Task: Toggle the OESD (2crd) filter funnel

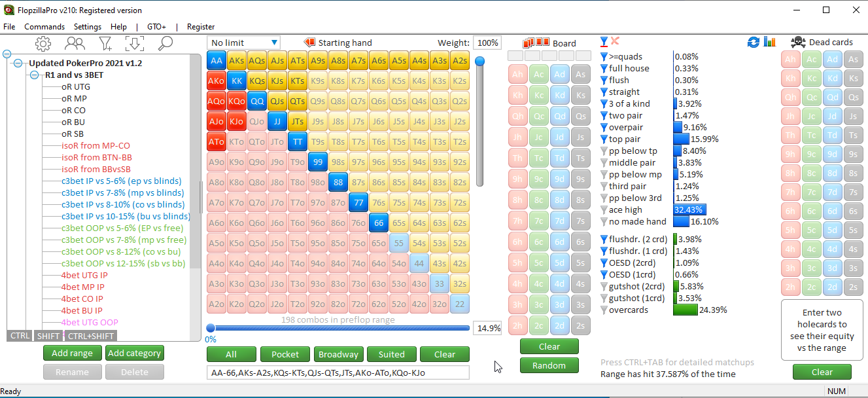Action: [604, 262]
